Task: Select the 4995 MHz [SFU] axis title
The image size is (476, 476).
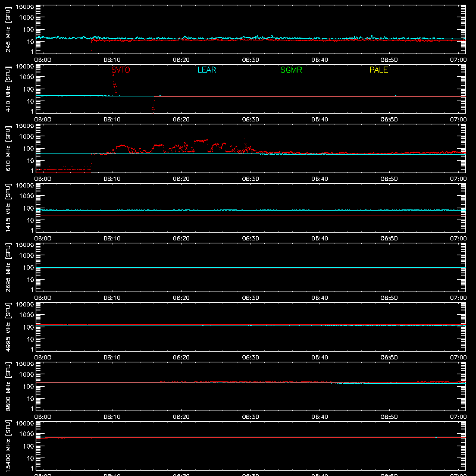Action: point(8,327)
